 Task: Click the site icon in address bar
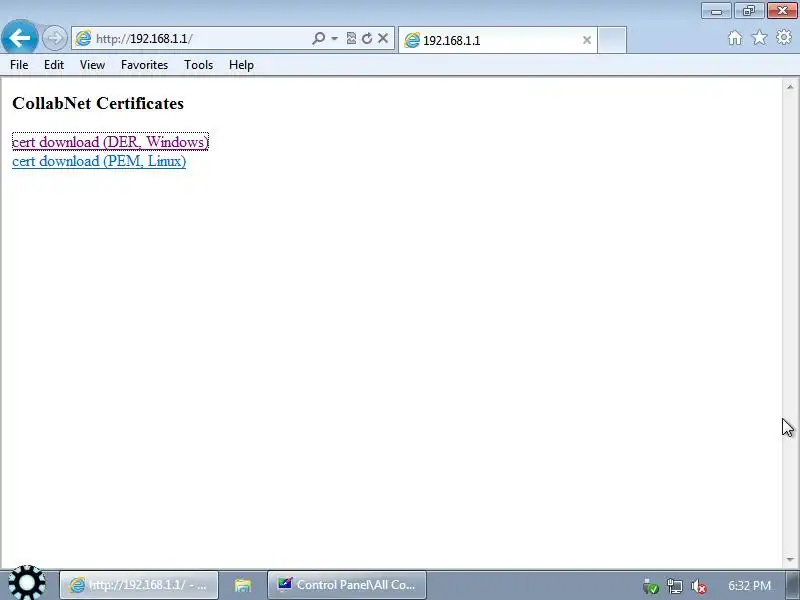[83, 38]
